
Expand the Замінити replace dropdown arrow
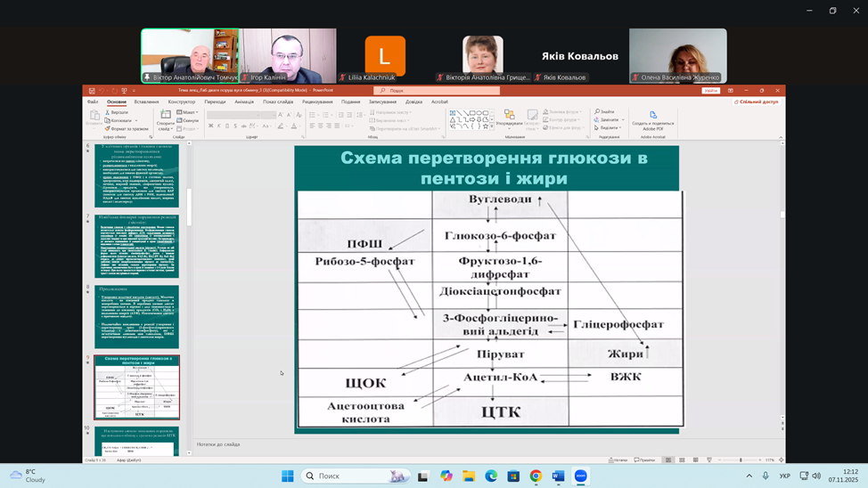coord(623,119)
